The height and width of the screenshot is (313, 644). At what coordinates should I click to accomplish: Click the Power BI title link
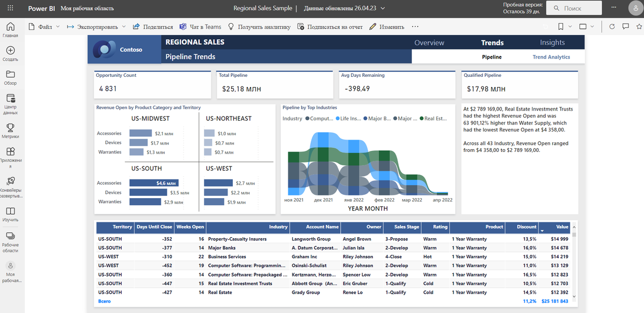pyautogui.click(x=41, y=8)
